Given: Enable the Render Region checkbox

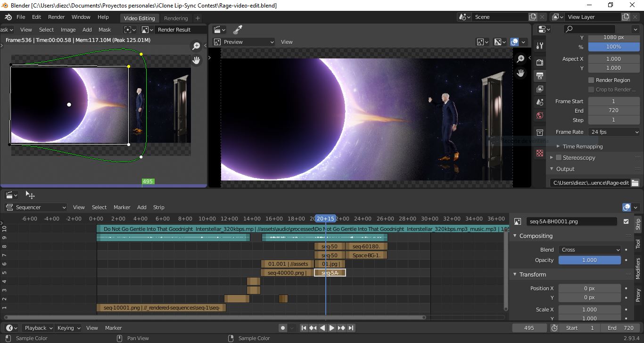Looking at the screenshot, I should coord(591,80).
